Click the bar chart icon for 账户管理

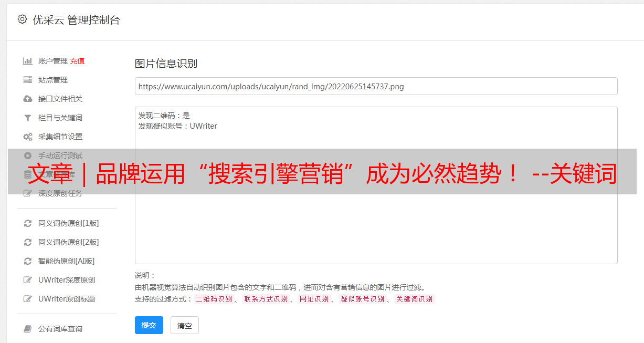point(28,61)
